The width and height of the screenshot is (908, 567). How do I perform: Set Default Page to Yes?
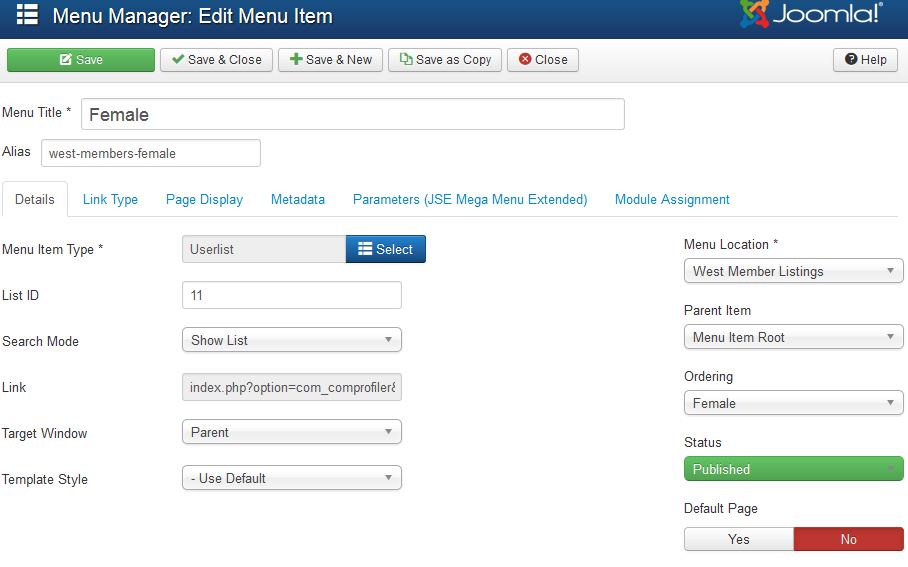coord(738,539)
